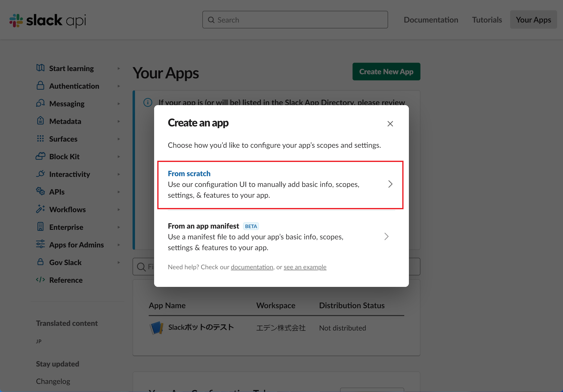Screen dimensions: 563x392
Task: Open the Documentation nav item
Action: tap(431, 20)
